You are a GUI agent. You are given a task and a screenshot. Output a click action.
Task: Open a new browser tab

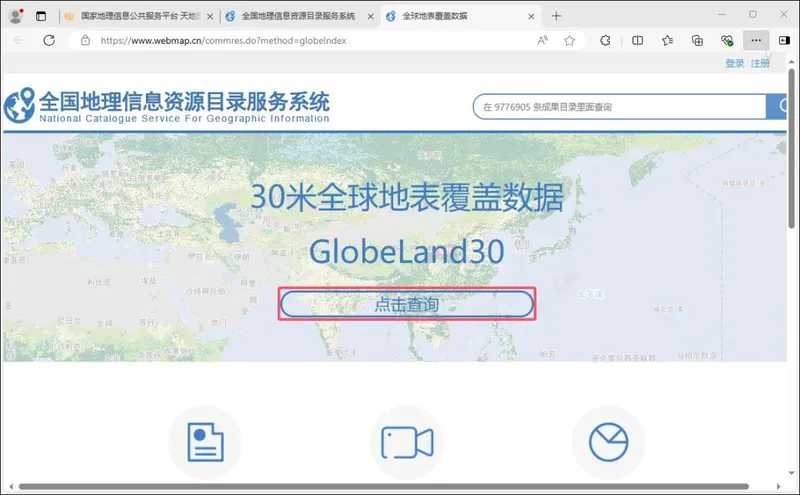click(x=556, y=16)
